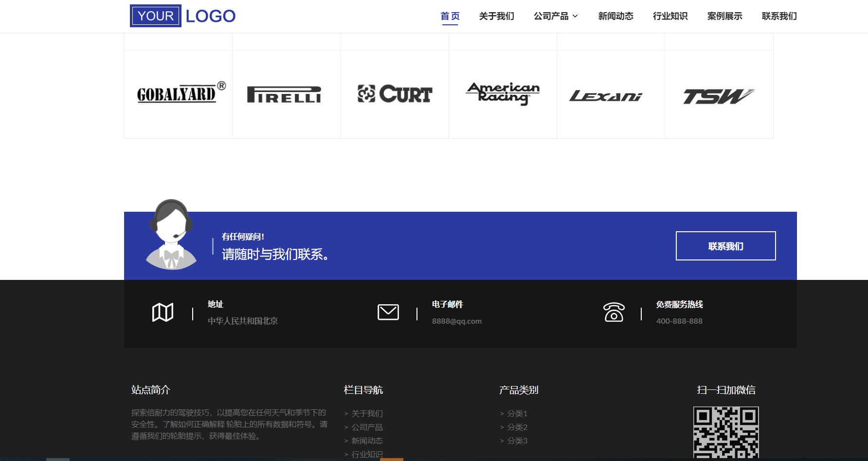Click the 电子邮件 label
The width and height of the screenshot is (868, 461).
(448, 304)
